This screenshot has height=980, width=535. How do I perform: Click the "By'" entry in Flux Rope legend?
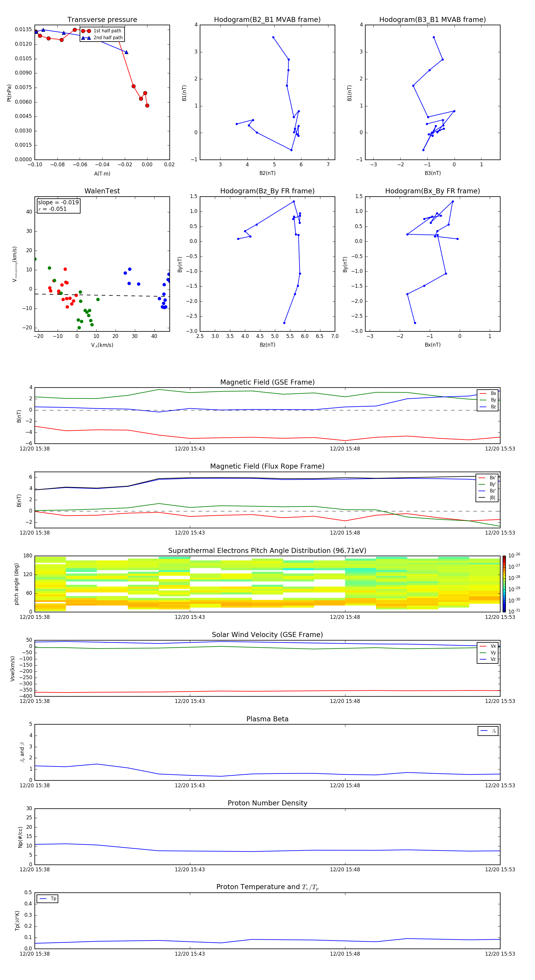pyautogui.click(x=487, y=485)
